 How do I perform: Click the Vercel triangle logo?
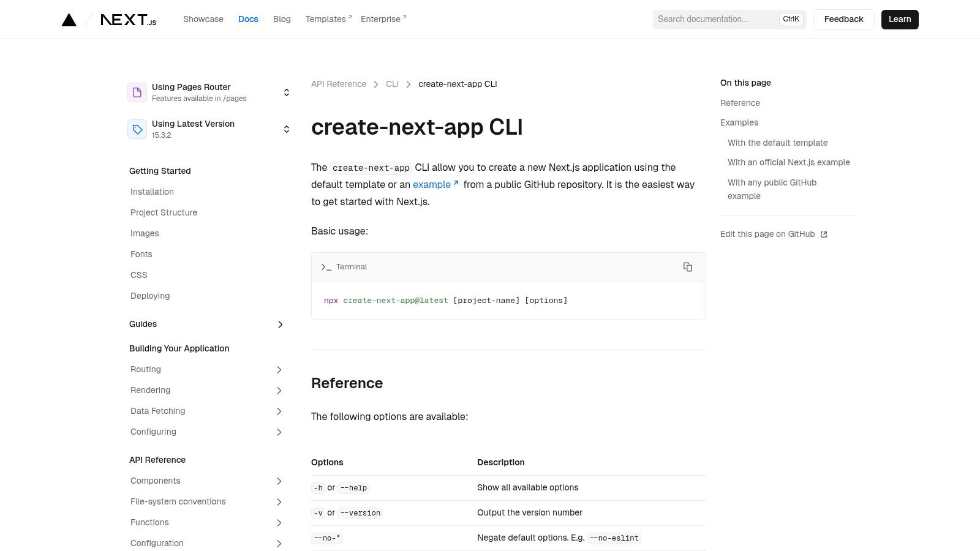[x=69, y=20]
